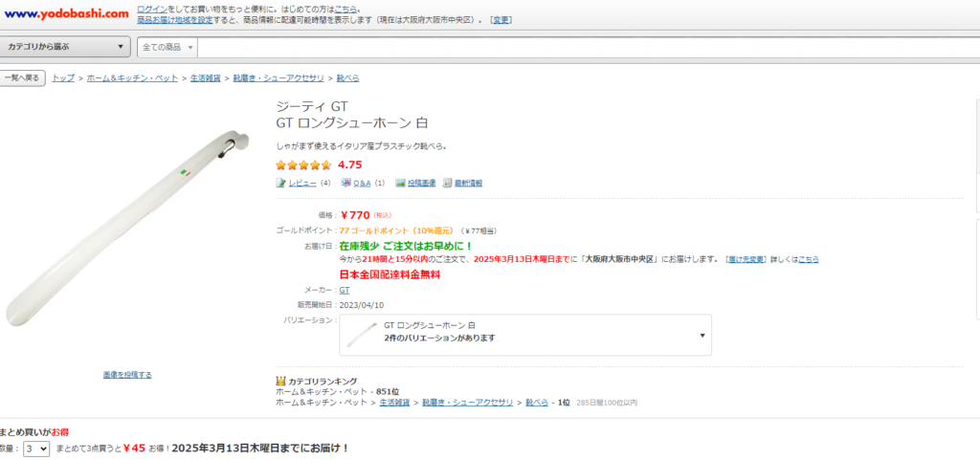The image size is (980, 460).
Task: Click the GT manufacturer link
Action: (345, 290)
